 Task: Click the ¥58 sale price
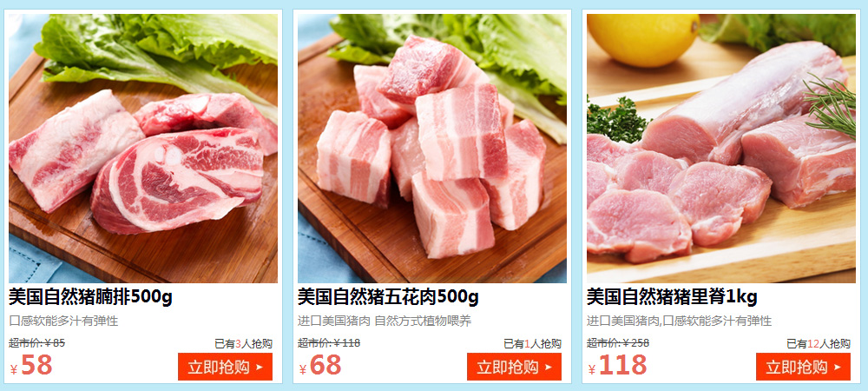pyautogui.click(x=31, y=366)
